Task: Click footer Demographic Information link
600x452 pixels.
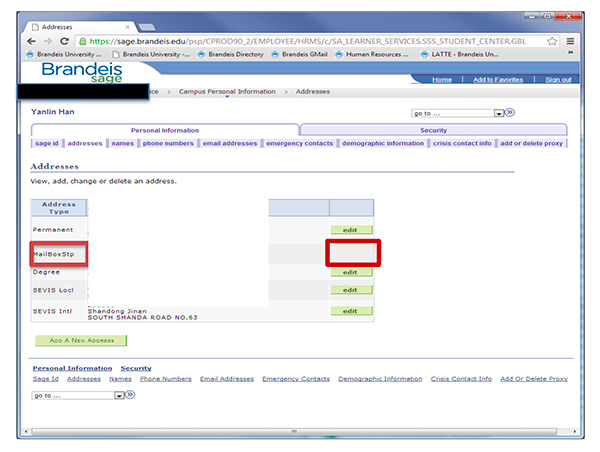Action: click(x=380, y=379)
